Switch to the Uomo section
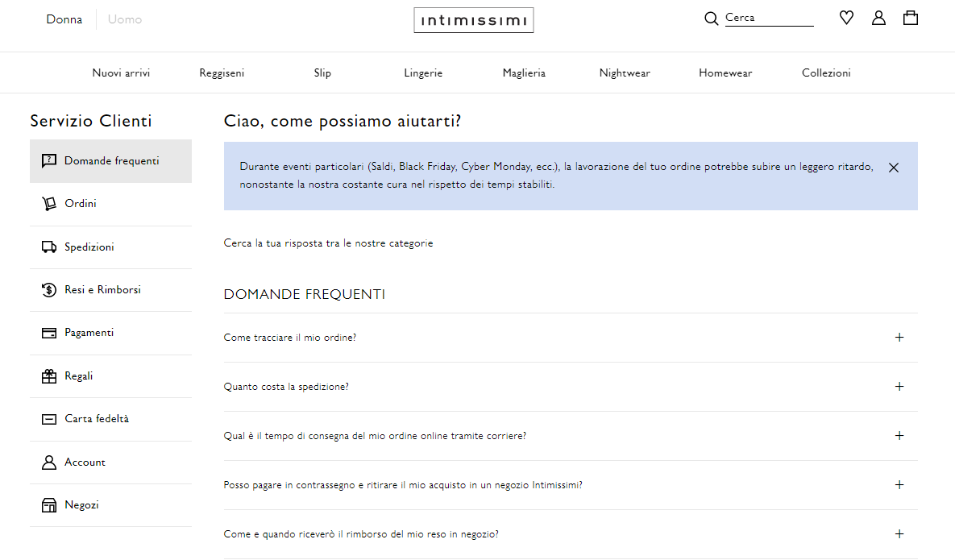 (x=124, y=19)
